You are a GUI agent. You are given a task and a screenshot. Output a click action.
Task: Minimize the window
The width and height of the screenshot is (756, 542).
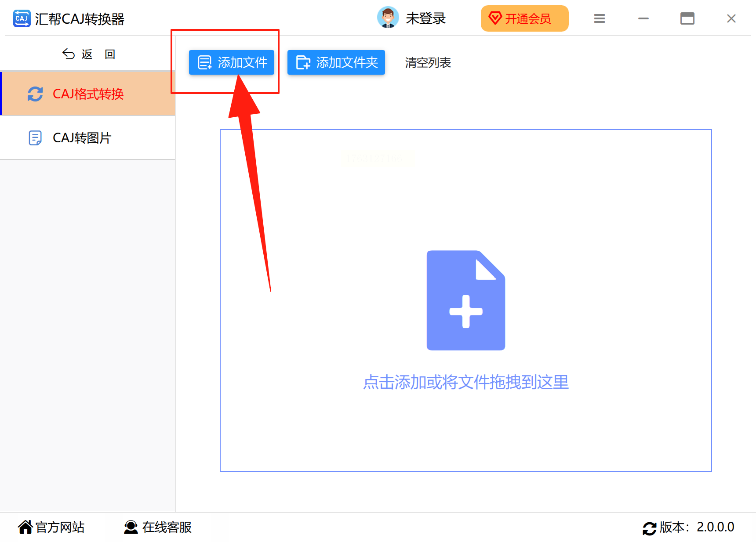[x=643, y=18]
